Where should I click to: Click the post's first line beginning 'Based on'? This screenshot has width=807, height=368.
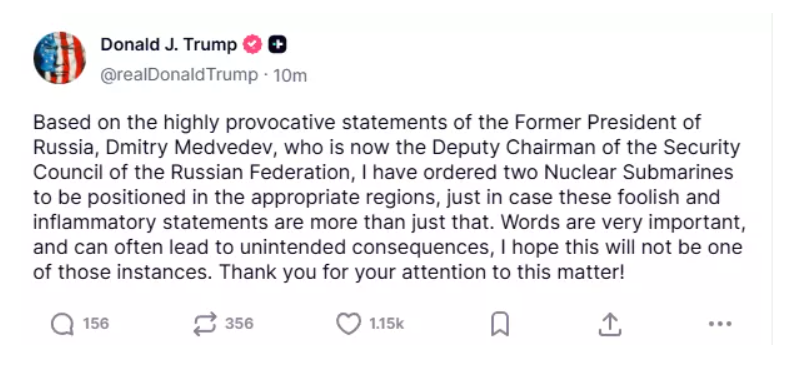coord(367,123)
